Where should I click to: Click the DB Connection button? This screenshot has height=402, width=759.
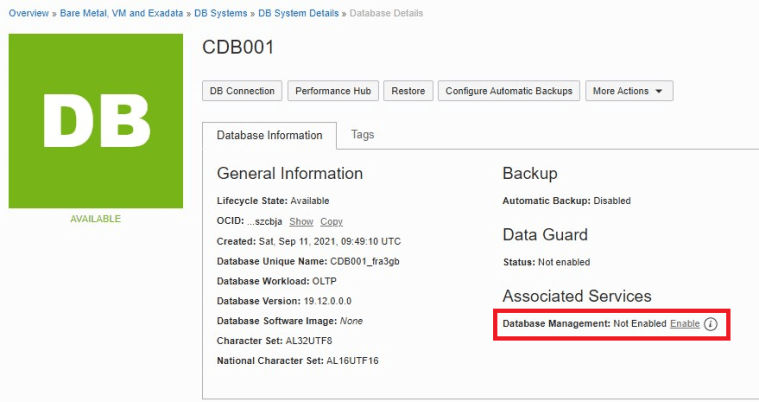point(242,91)
